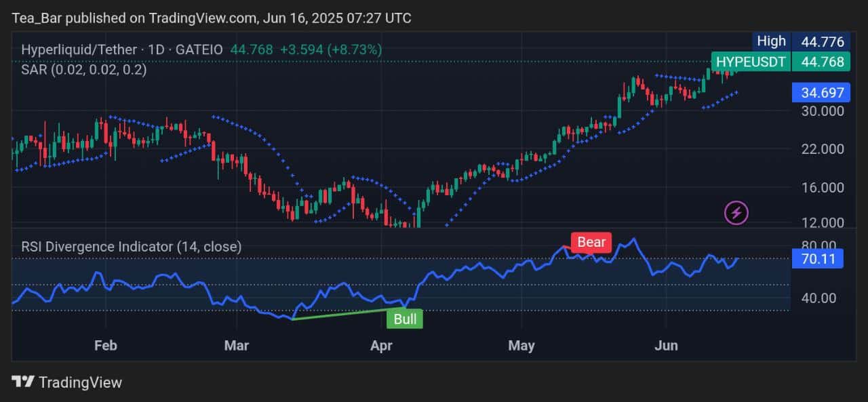Screen dimensions: 868x402
Task: Click the Feb label on time axis
Action: tap(106, 346)
